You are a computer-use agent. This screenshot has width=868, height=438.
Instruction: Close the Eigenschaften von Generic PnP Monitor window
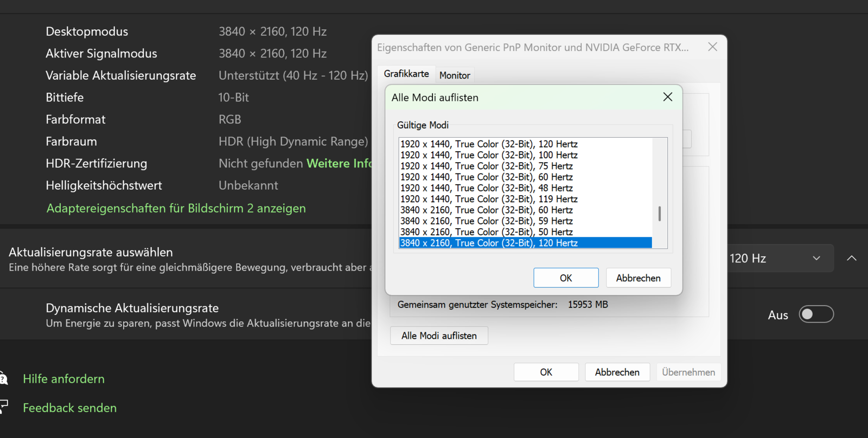[713, 47]
